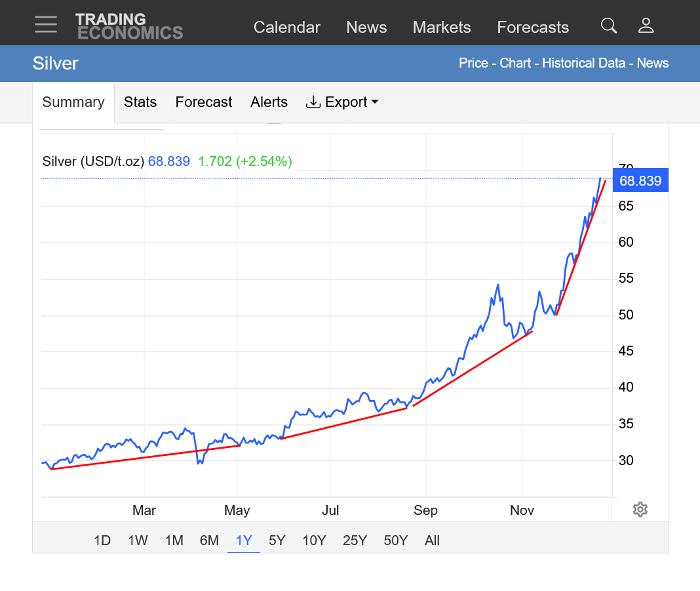Choose the 5Y time range

pos(277,540)
